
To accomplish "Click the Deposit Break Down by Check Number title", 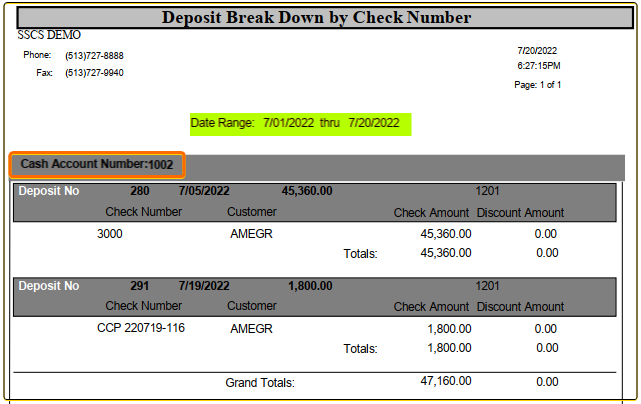I will point(316,18).
